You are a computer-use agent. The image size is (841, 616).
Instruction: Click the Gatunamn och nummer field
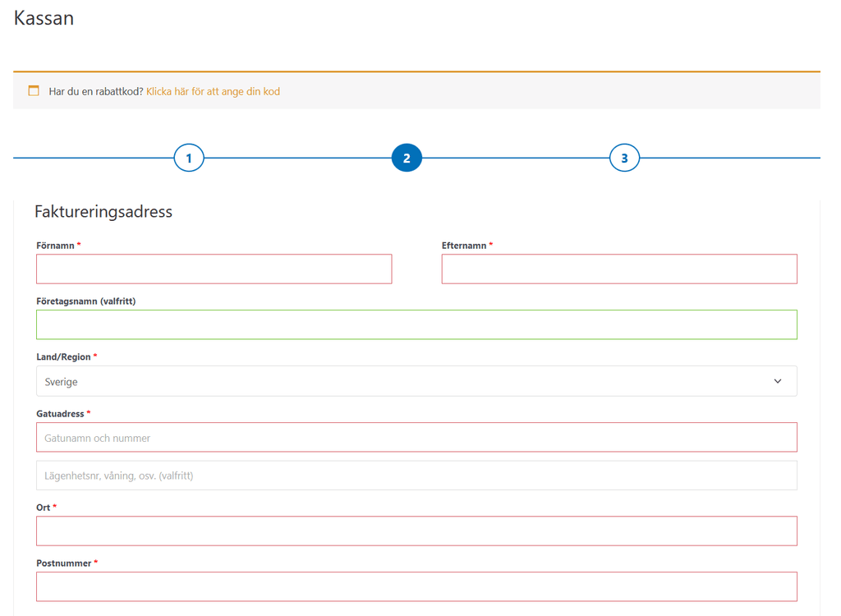(416, 438)
